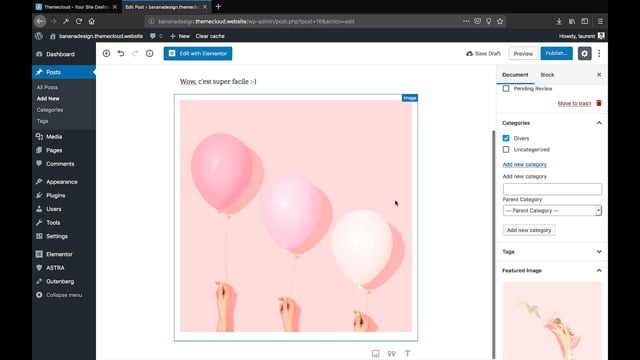Go to All Posts
The width and height of the screenshot is (640, 360).
coord(47,87)
